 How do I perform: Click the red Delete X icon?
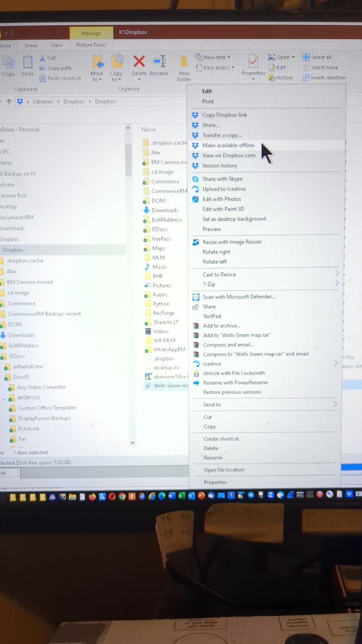139,62
